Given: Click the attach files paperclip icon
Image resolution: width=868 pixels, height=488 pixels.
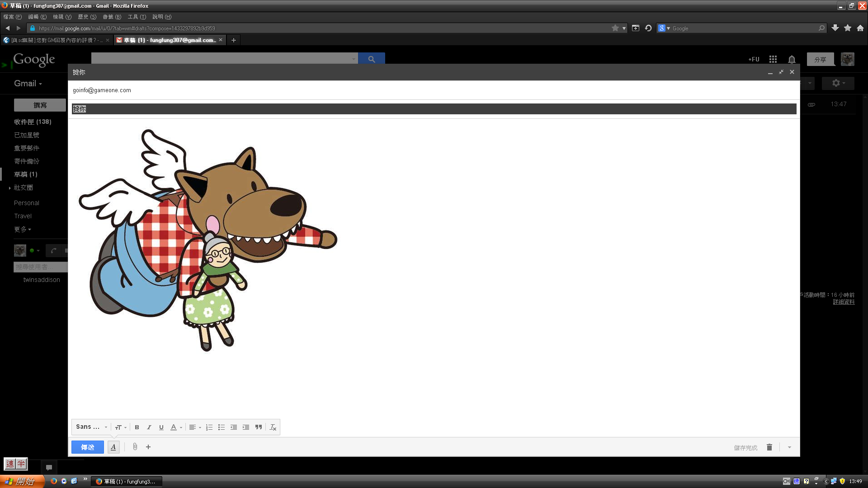Looking at the screenshot, I should click(135, 447).
